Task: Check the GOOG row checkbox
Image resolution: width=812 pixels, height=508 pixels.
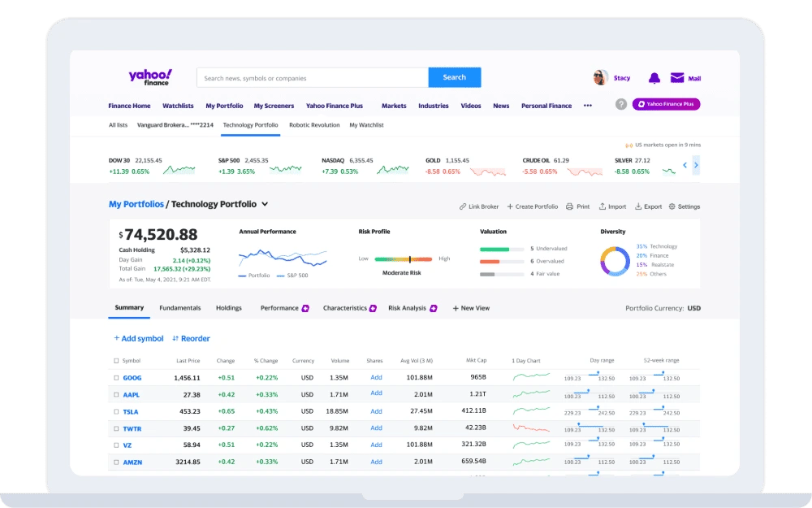Action: click(x=116, y=378)
